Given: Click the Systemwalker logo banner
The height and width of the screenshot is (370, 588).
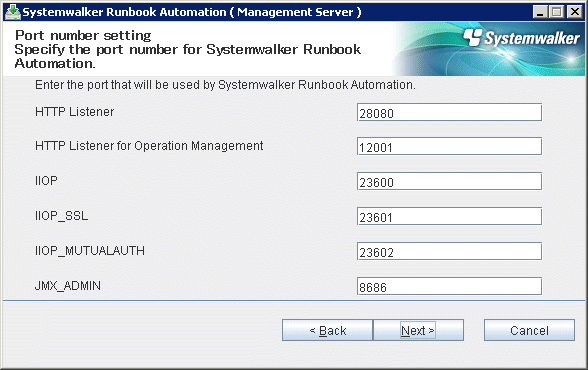Looking at the screenshot, I should tap(489, 49).
